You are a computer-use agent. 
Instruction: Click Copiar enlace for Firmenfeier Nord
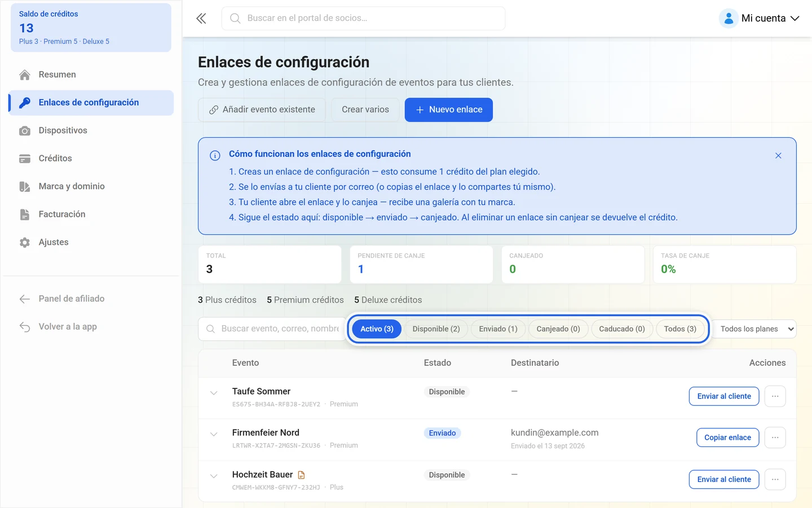tap(727, 437)
